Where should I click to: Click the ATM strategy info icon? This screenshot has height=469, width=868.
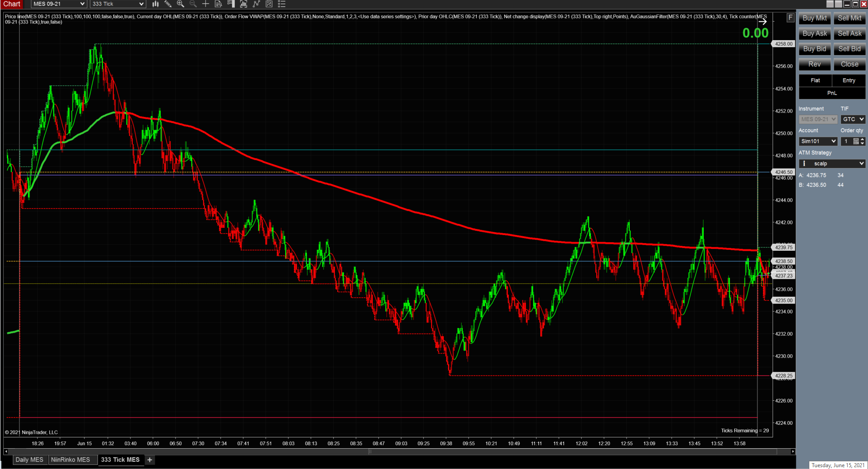[804, 164]
